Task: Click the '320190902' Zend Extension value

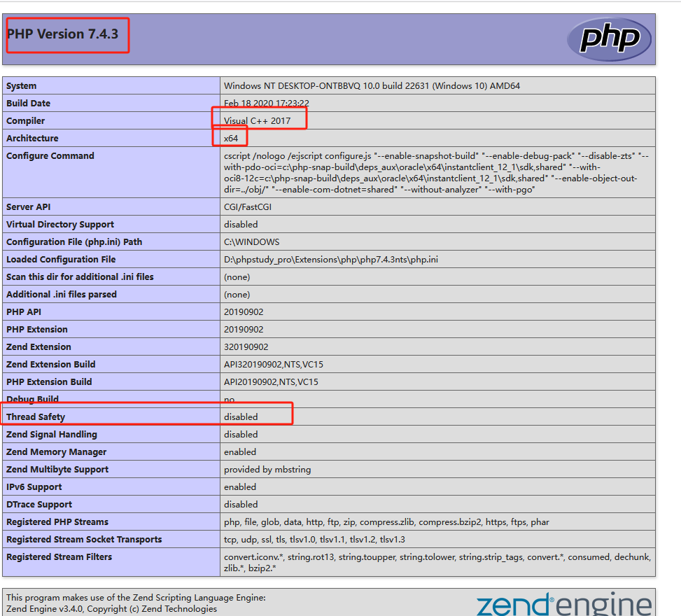Action: pyautogui.click(x=246, y=346)
